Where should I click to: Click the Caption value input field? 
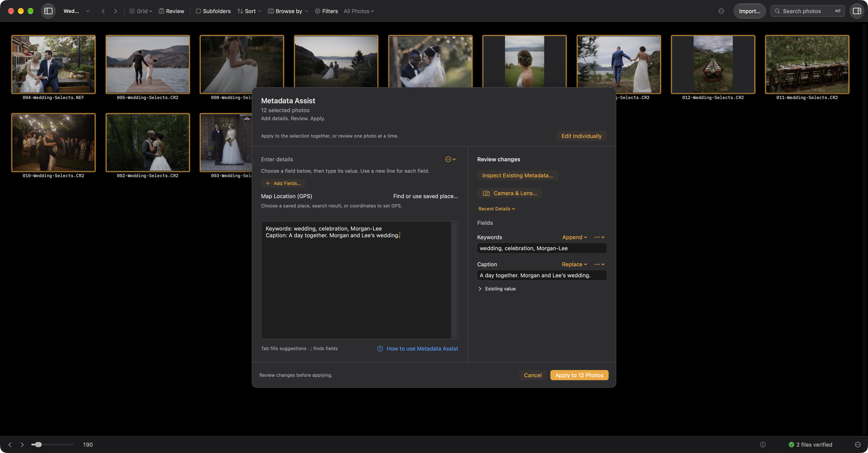pos(542,275)
